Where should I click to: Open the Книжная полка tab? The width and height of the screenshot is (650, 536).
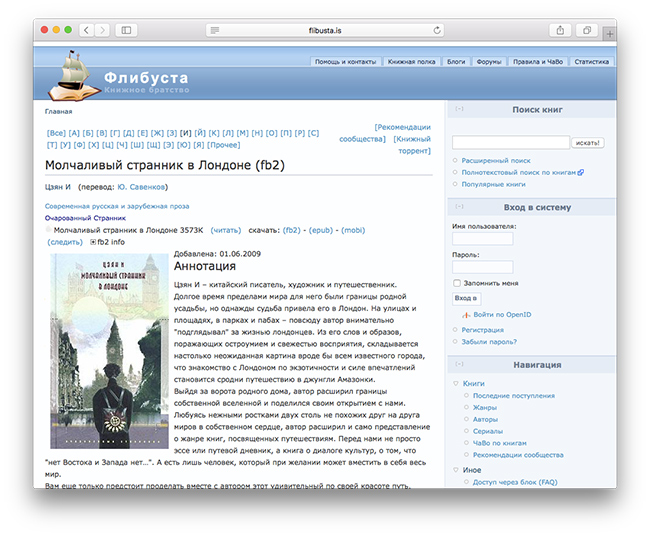tap(411, 61)
